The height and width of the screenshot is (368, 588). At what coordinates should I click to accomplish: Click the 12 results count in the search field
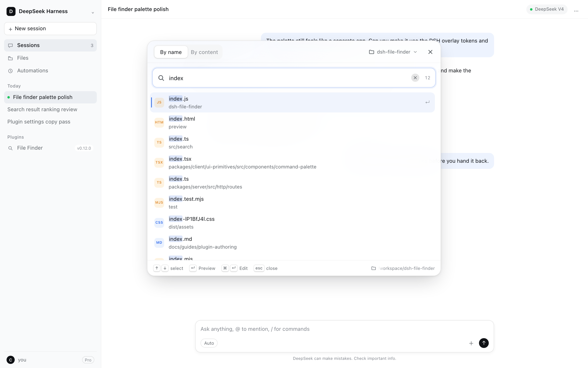(x=427, y=78)
